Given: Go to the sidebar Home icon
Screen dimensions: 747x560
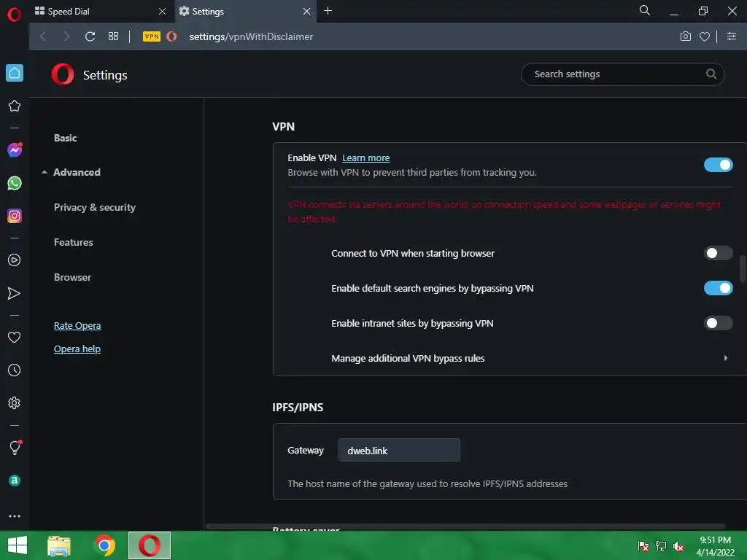Looking at the screenshot, I should pyautogui.click(x=15, y=73).
